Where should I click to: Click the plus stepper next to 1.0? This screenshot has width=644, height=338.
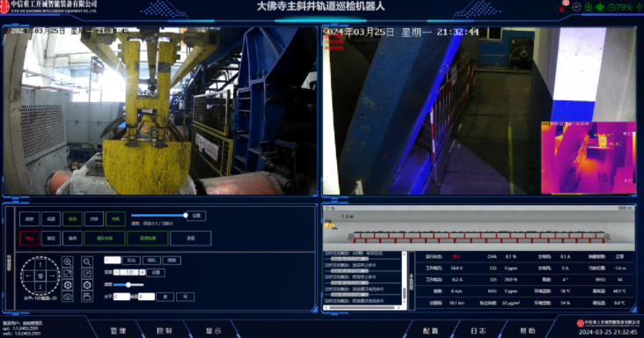(143, 272)
